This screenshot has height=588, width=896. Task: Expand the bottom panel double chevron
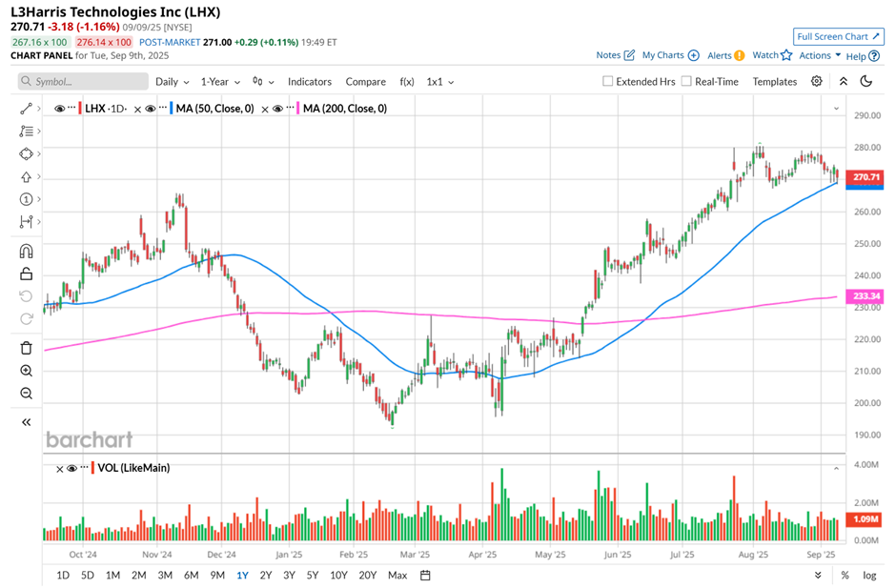point(818,575)
